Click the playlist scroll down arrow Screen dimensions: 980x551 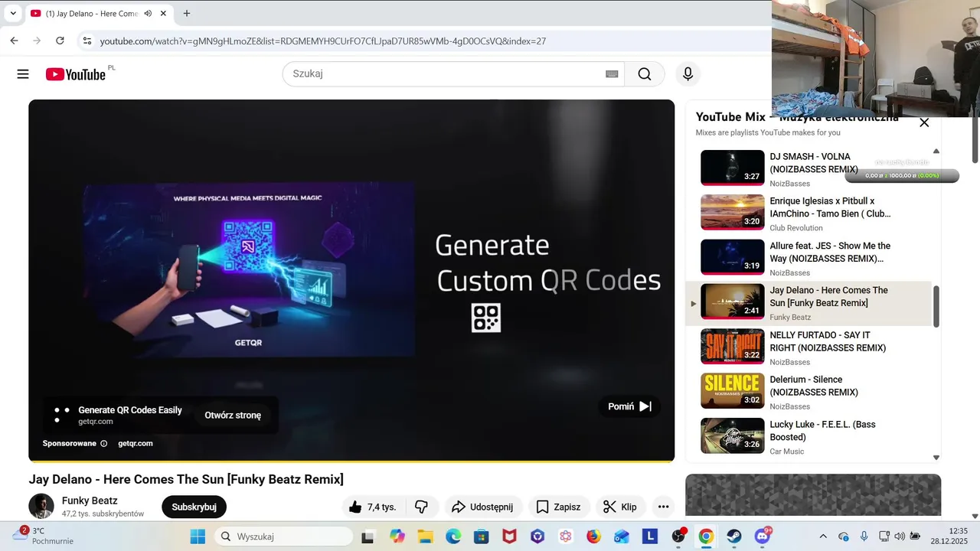pos(936,458)
